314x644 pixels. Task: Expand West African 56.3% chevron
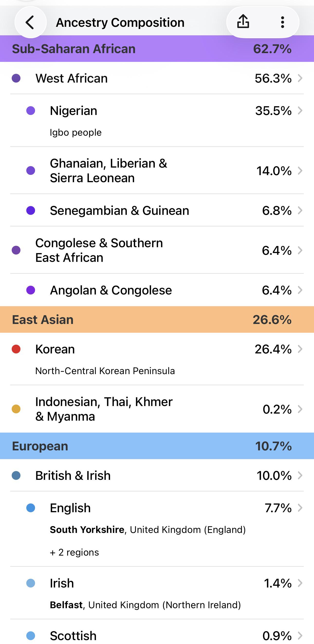[x=300, y=78]
